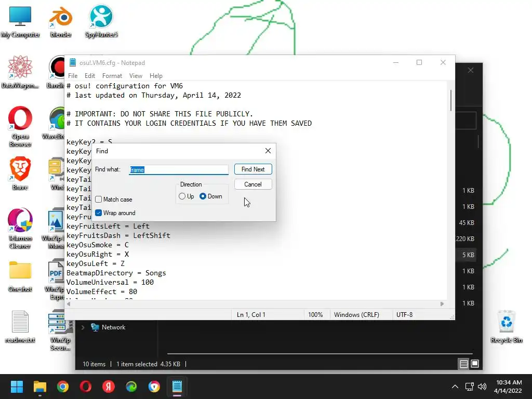Screen dimensions: 532x399
Task: Open Telamon Cleaner desktop shortcut
Action: [20, 229]
